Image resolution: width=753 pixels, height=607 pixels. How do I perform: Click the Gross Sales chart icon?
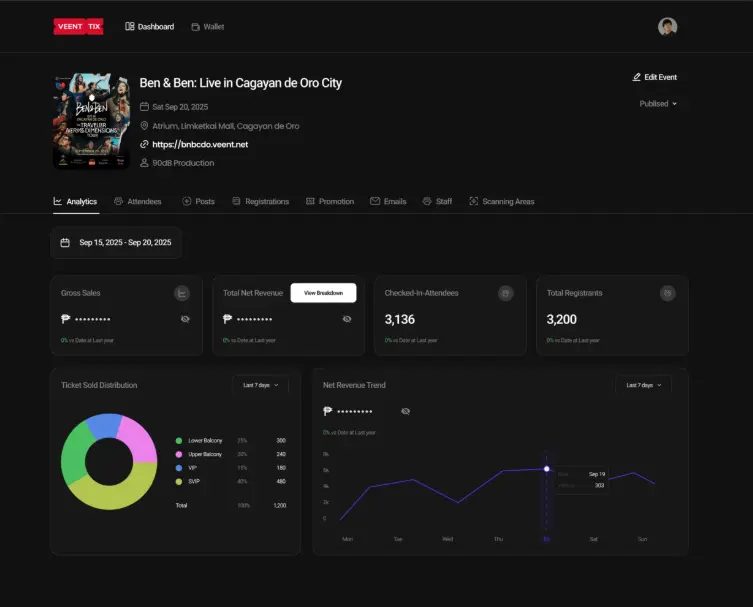click(182, 293)
